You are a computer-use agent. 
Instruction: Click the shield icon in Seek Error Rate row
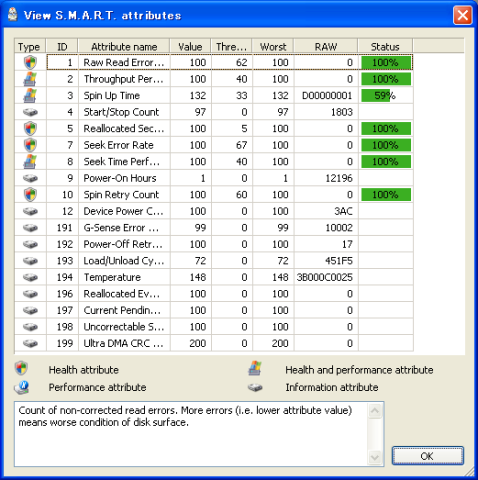30,145
